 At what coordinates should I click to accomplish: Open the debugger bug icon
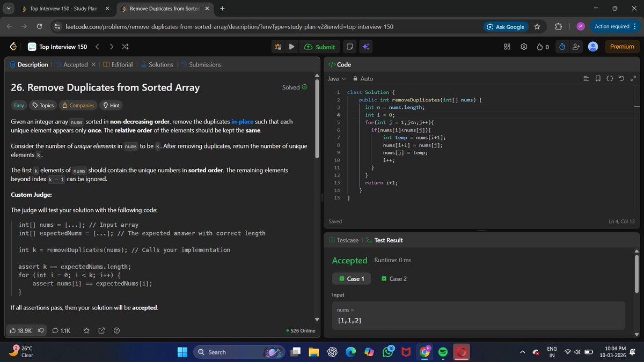click(278, 47)
